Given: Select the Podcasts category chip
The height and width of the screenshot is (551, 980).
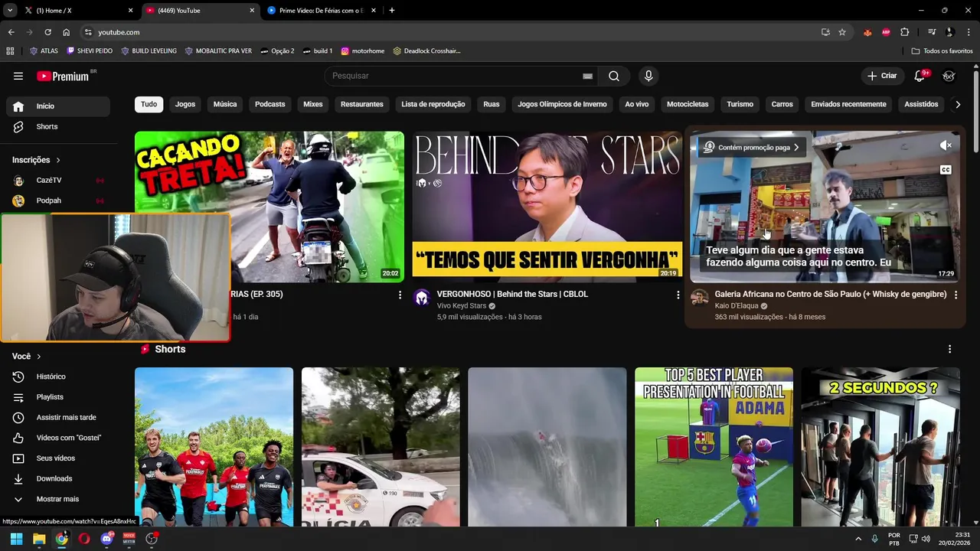Looking at the screenshot, I should 269,104.
